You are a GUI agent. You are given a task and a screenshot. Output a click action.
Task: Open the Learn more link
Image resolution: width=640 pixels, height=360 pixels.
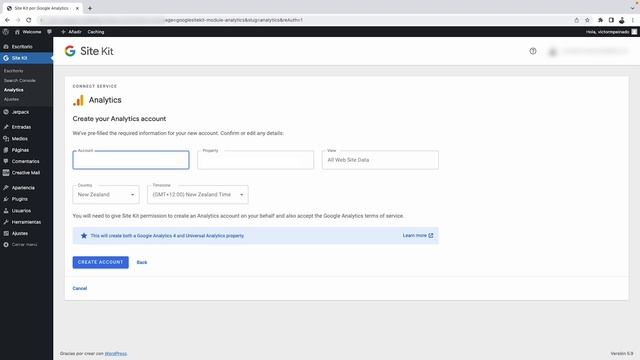[x=418, y=236]
